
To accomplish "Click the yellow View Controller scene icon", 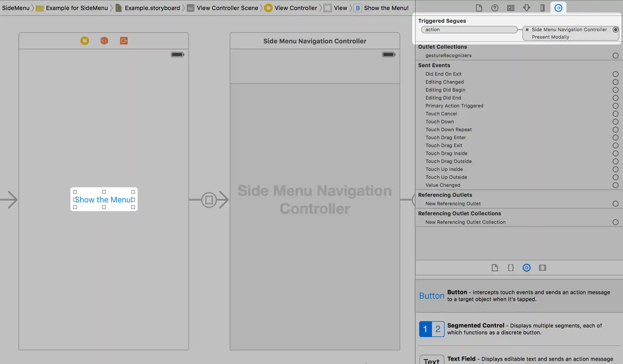I will (x=85, y=41).
